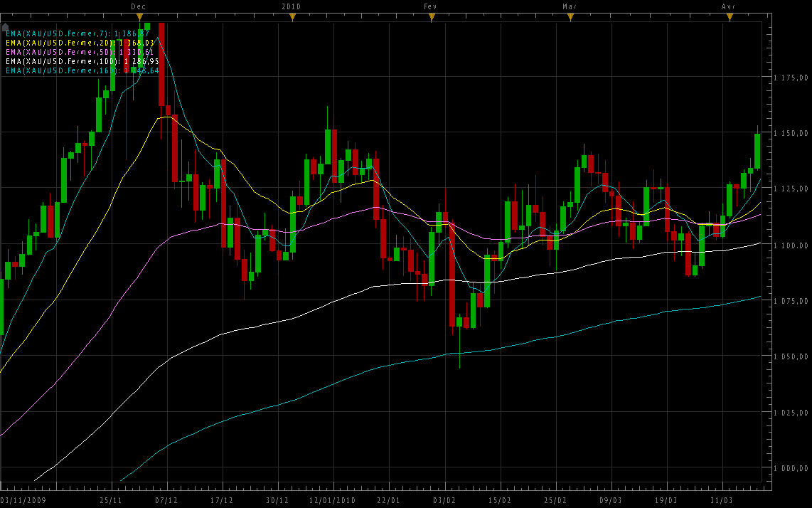Click the 1 000,00 price axis label

791,469
